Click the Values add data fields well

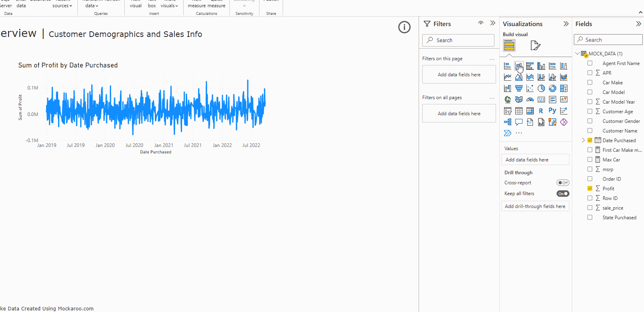535,160
